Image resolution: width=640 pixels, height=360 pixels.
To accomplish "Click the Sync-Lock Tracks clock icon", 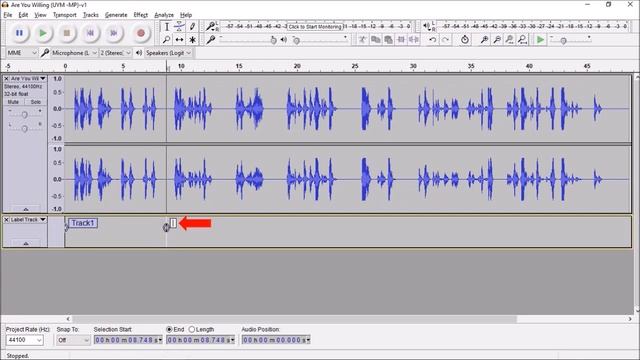I will tap(465, 40).
